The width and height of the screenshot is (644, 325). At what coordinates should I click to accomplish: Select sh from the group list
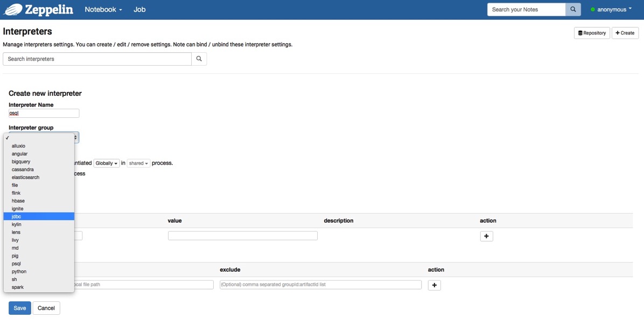point(39,279)
